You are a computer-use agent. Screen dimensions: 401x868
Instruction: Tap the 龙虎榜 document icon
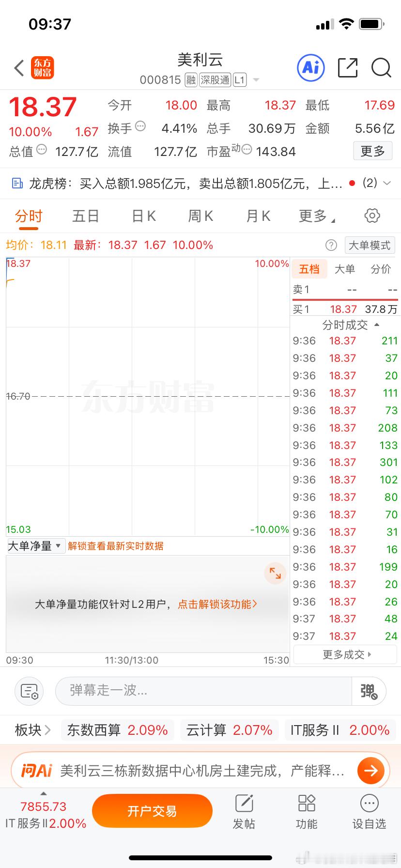[x=17, y=183]
